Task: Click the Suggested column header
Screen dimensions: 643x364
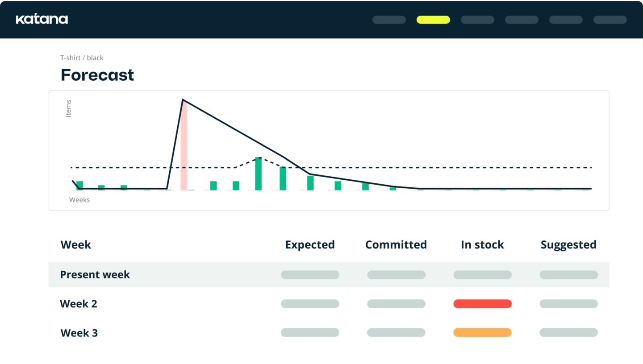Action: pyautogui.click(x=568, y=244)
